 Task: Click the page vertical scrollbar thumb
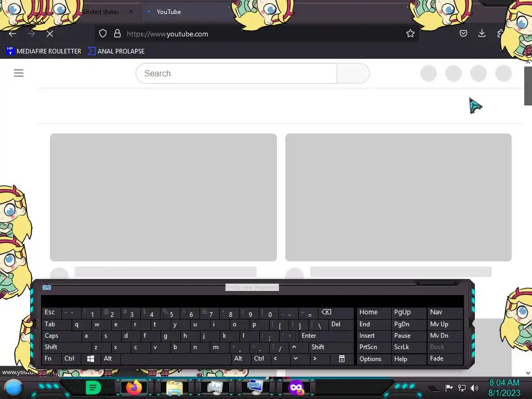(528, 86)
